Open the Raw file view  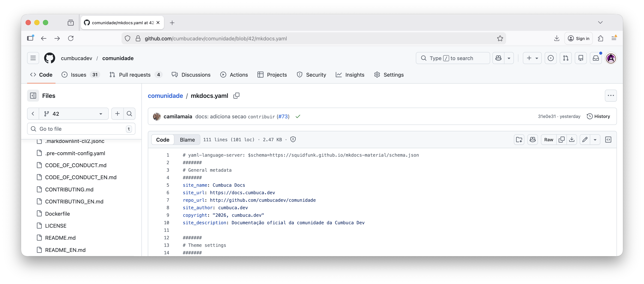pos(548,140)
